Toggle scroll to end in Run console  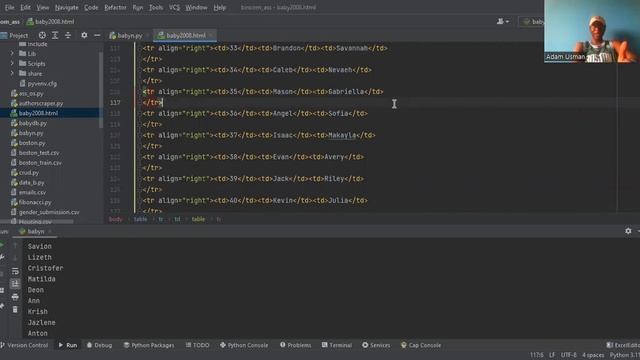[x=15, y=284]
